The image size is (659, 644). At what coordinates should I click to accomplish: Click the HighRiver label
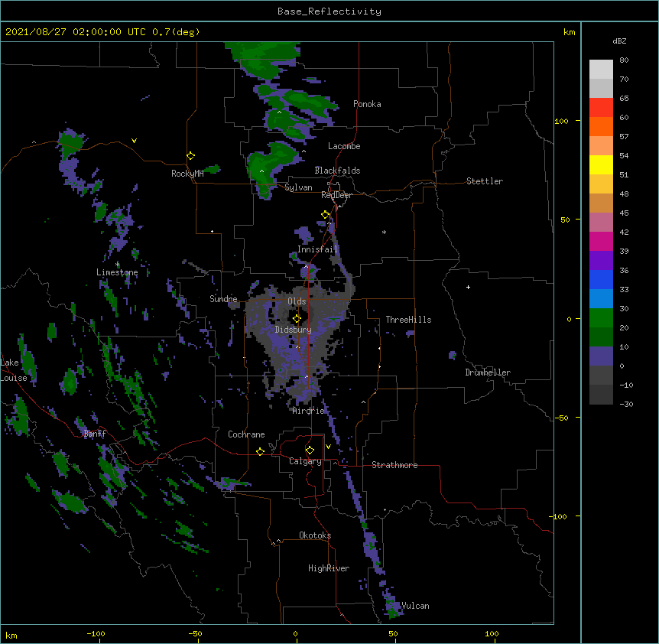329,568
